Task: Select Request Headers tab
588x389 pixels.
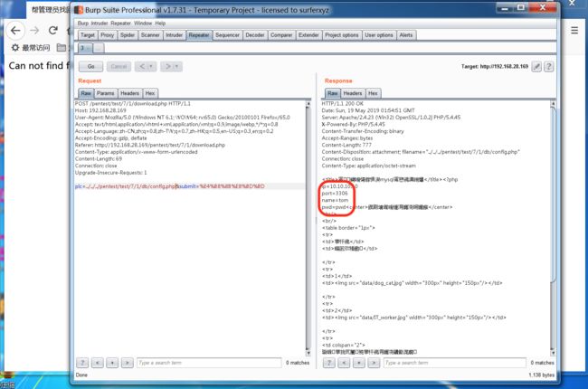Action: (129, 93)
